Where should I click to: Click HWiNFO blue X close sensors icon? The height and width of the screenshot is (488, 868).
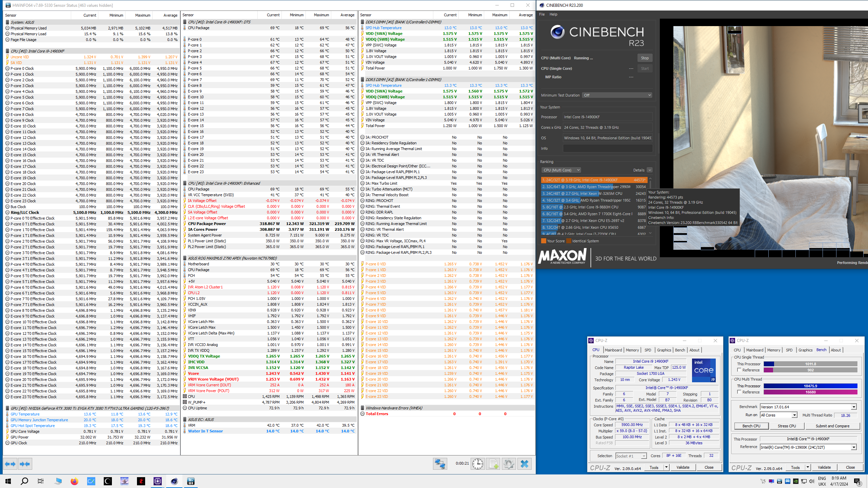click(525, 464)
